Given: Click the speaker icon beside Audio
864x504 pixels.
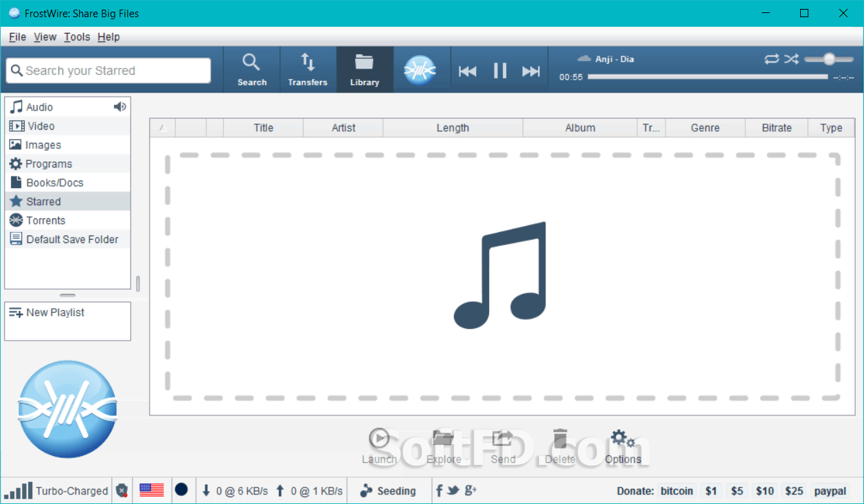Looking at the screenshot, I should click(120, 106).
